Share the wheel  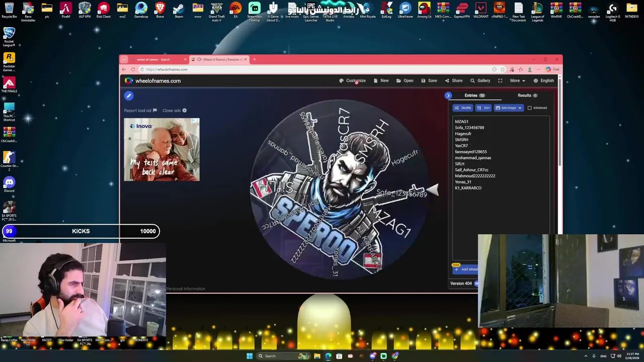(x=454, y=80)
